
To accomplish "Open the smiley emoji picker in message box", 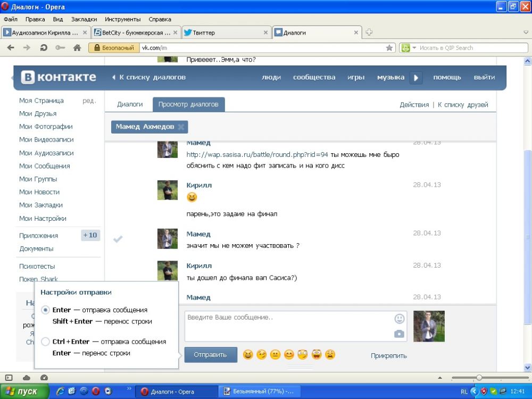I will click(x=400, y=319).
